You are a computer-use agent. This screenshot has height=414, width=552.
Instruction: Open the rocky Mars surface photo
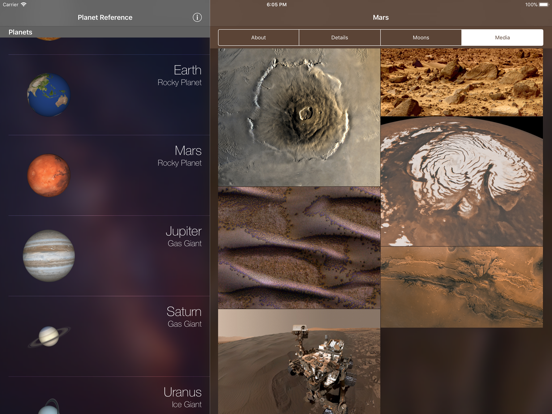462,82
